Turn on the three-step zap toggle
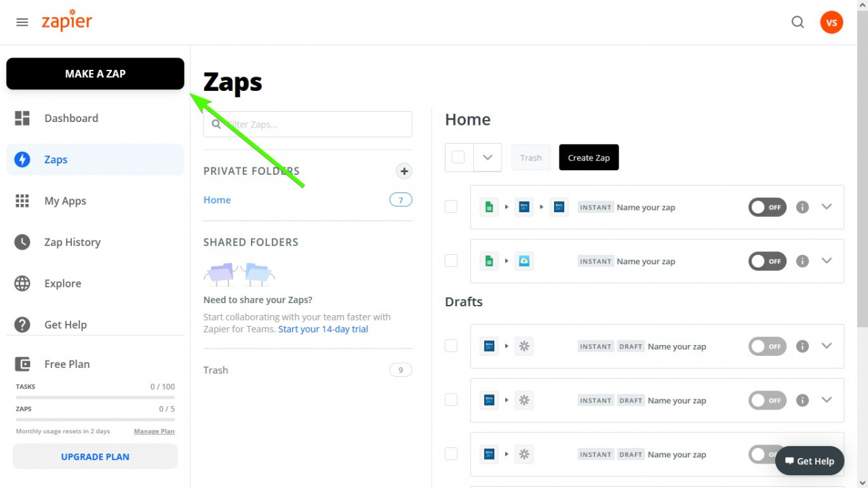This screenshot has width=868, height=488. point(768,207)
